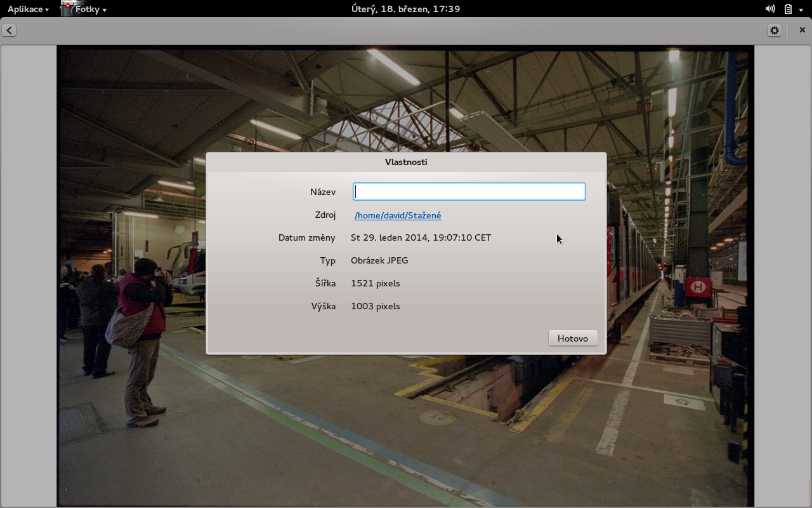Close the photo viewer window

[802, 30]
